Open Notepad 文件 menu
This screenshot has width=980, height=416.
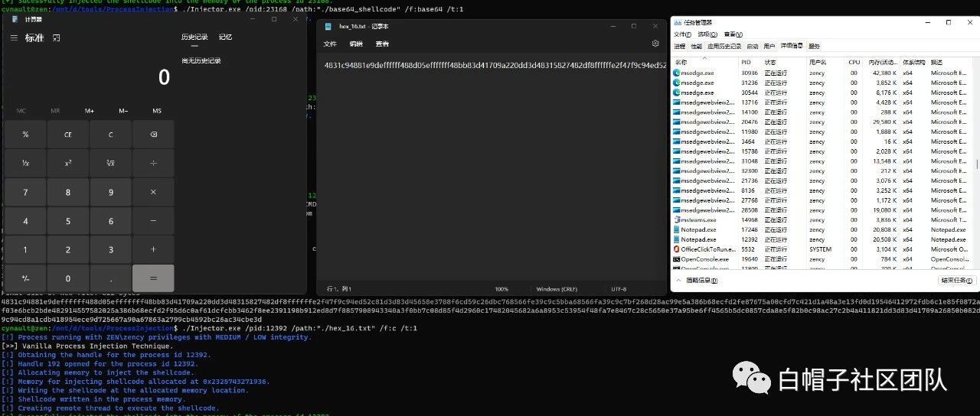point(331,44)
